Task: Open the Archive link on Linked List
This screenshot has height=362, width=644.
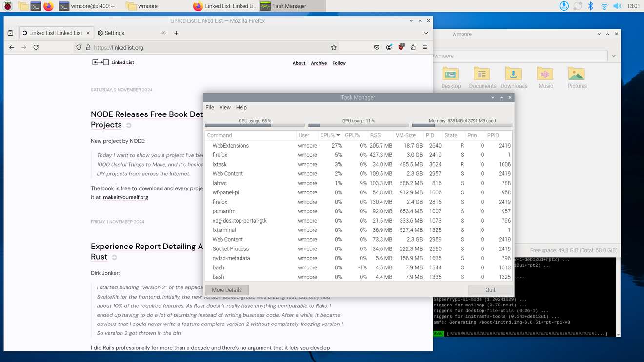Action: [x=319, y=63]
